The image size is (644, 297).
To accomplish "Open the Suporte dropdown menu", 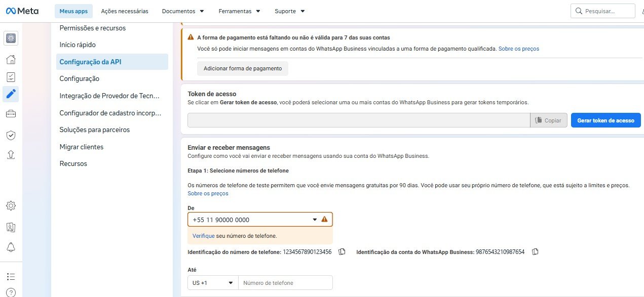I will (x=290, y=11).
